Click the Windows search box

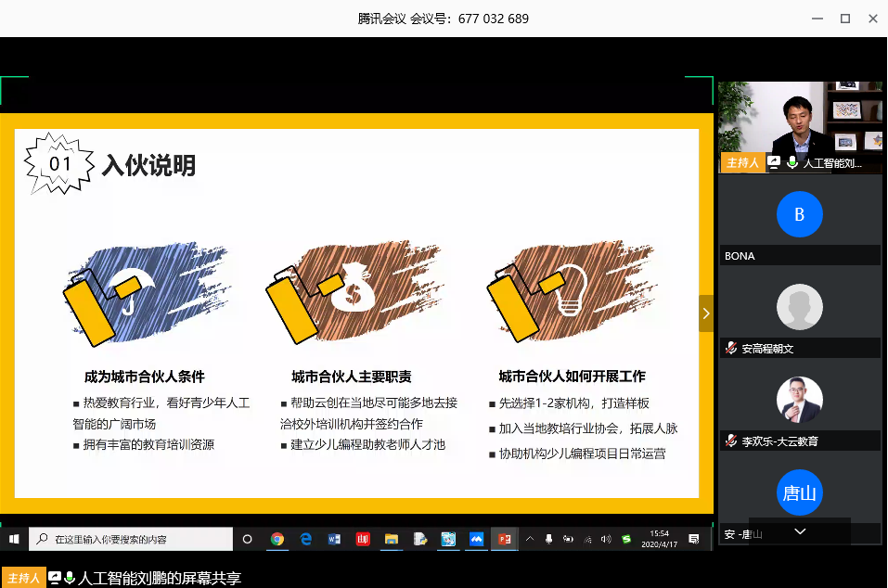click(x=130, y=539)
